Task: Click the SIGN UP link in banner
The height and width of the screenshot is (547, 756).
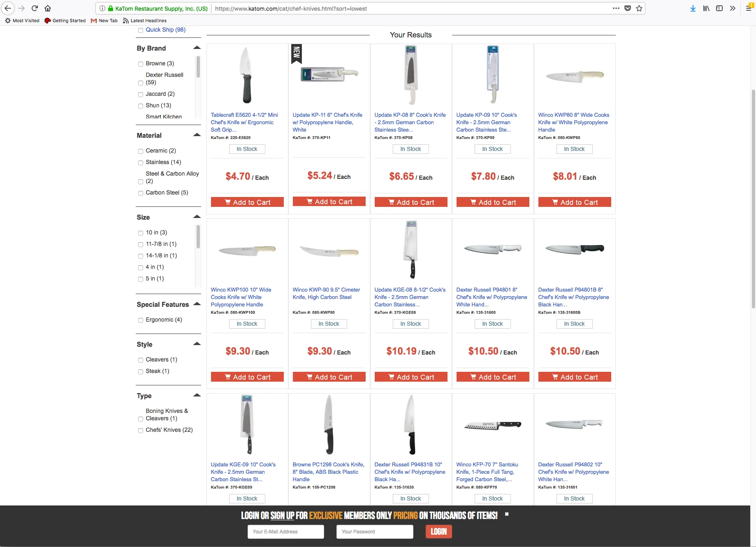Action: [x=283, y=516]
